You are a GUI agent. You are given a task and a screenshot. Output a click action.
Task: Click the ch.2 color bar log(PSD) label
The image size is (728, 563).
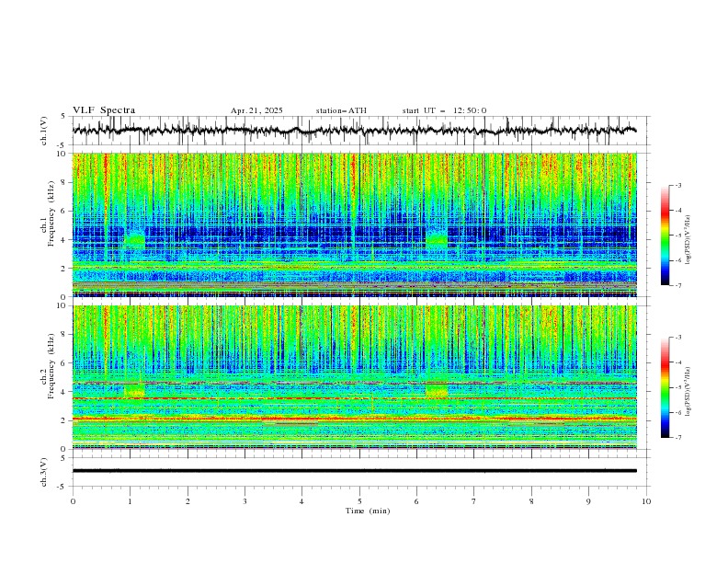click(x=688, y=392)
